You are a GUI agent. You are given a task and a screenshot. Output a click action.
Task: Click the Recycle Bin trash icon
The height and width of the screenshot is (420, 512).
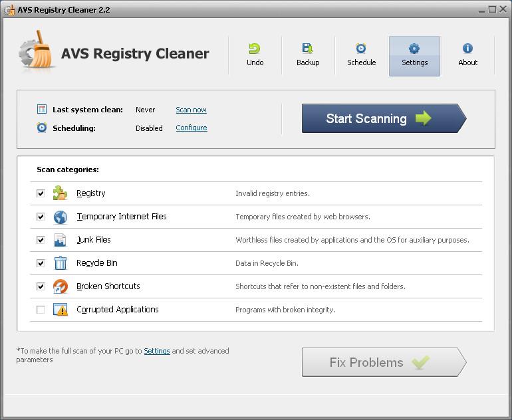(60, 263)
